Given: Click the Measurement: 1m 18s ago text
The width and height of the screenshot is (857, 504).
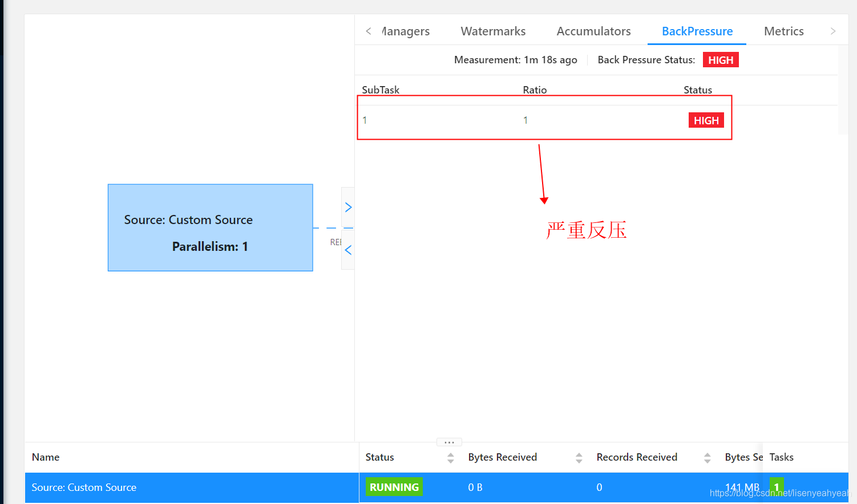Looking at the screenshot, I should coord(516,60).
